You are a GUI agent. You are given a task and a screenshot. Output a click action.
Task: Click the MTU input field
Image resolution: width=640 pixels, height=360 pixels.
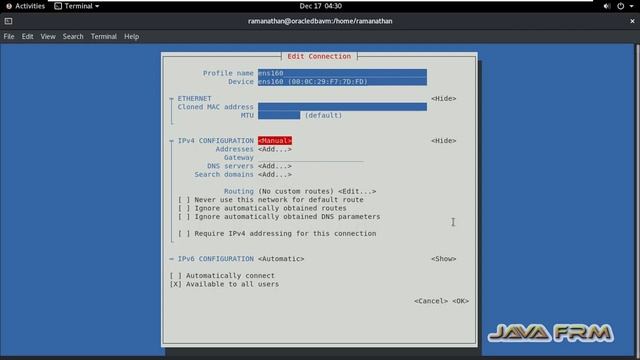(x=279, y=116)
